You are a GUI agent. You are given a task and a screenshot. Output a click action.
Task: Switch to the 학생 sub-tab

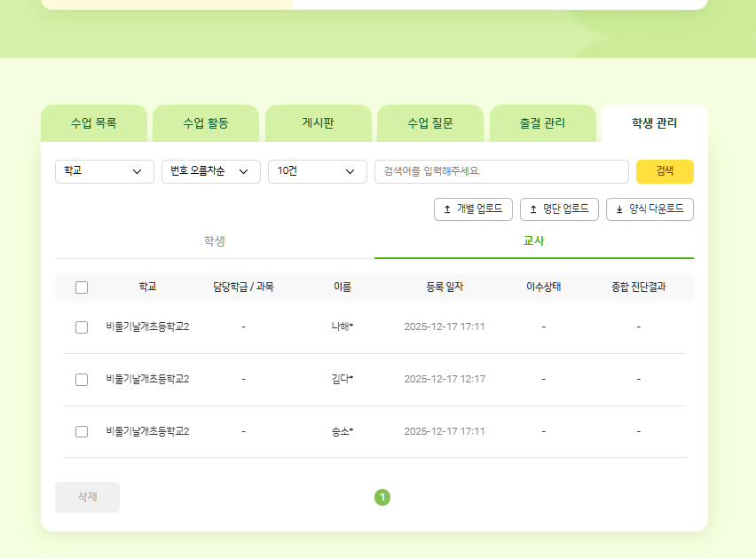pos(215,241)
